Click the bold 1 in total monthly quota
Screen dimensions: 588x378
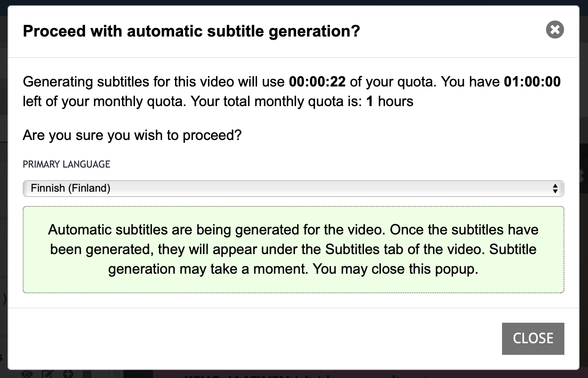click(x=369, y=102)
